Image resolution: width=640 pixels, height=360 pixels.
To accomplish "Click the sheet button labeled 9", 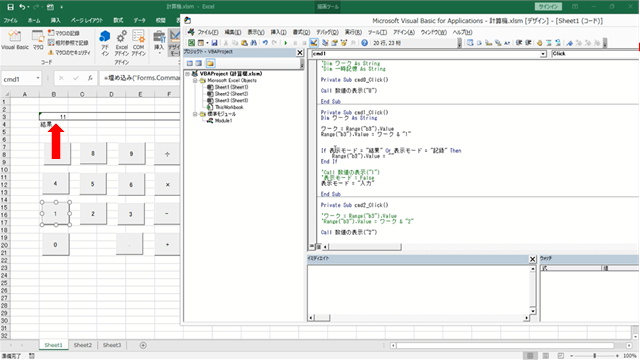I will point(131,153).
